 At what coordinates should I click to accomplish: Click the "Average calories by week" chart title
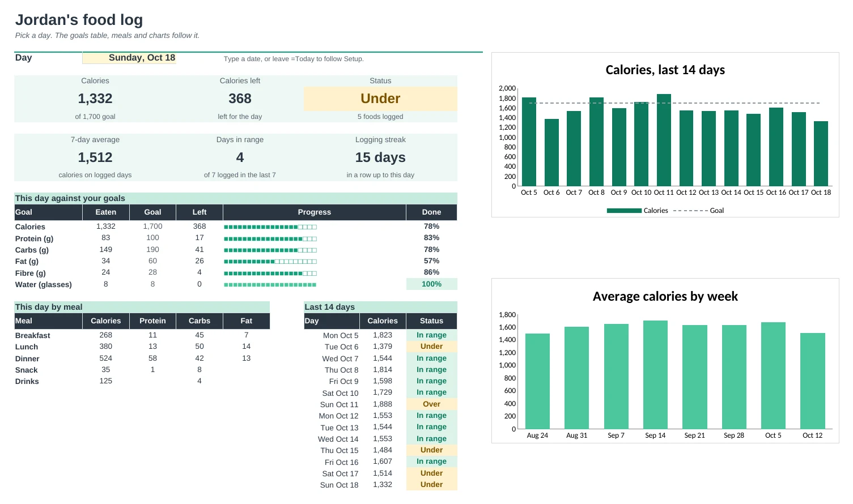tap(665, 296)
